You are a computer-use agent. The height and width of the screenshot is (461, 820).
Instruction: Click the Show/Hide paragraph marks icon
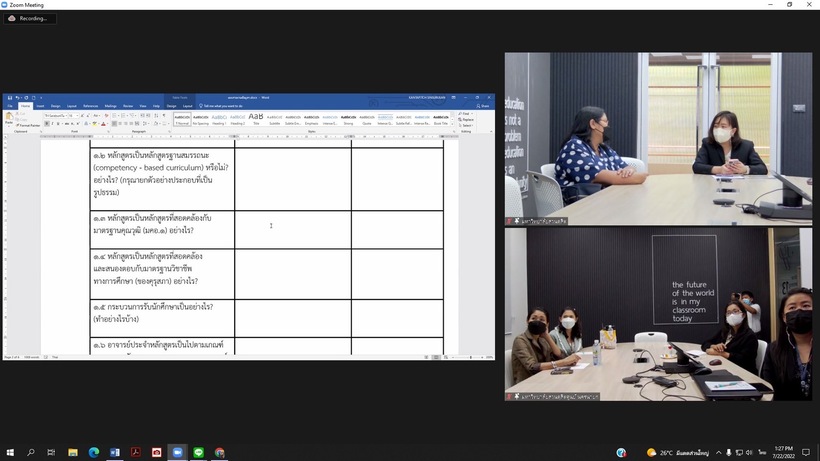(x=164, y=116)
